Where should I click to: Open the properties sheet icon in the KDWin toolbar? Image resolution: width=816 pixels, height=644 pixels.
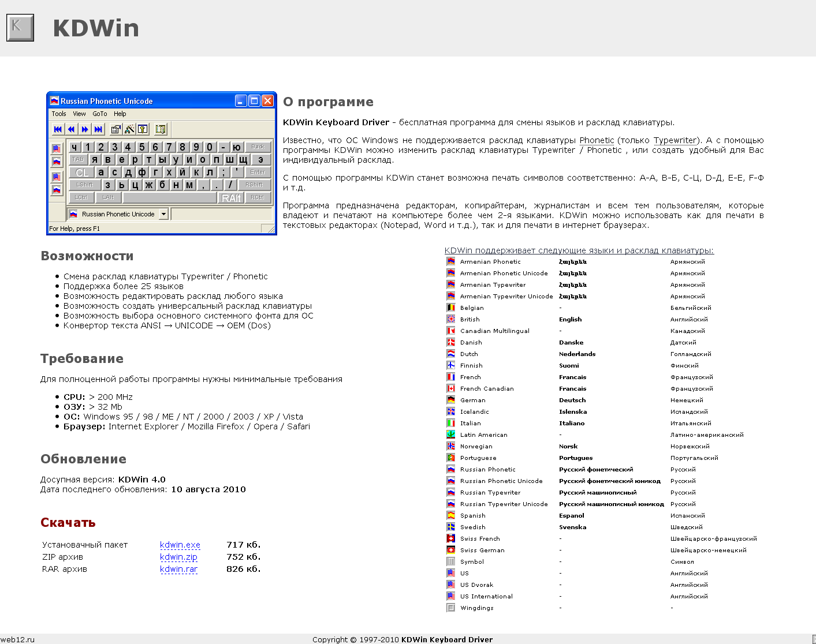(116, 129)
